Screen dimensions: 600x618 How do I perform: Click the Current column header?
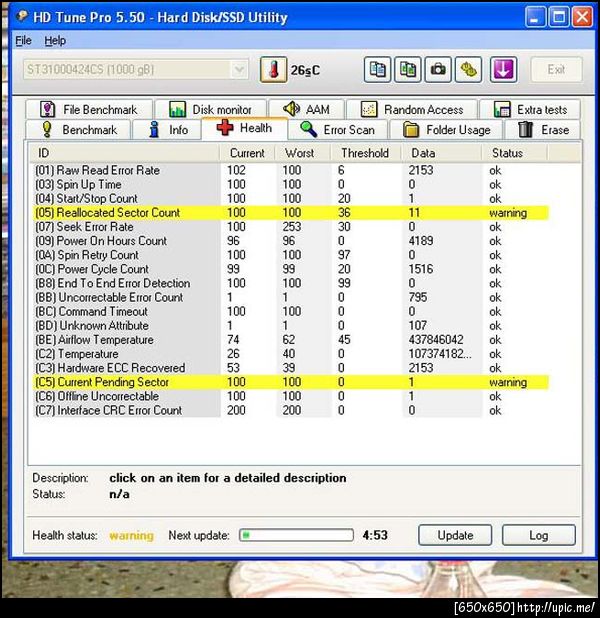click(x=247, y=153)
